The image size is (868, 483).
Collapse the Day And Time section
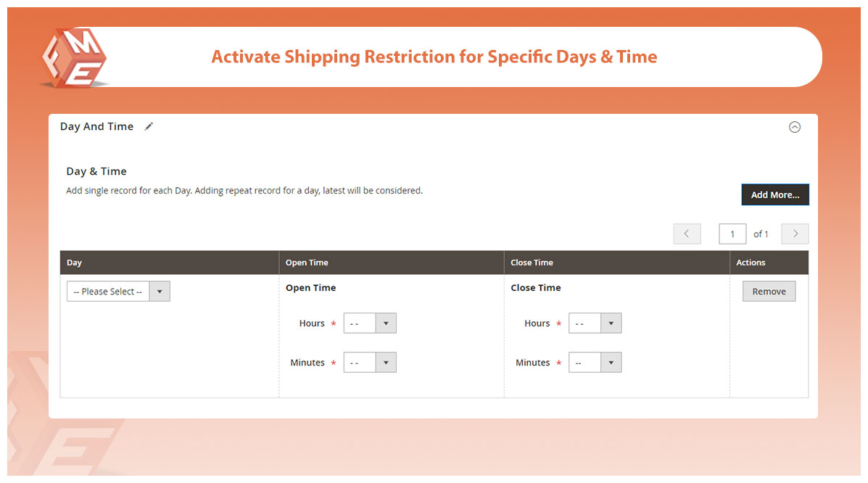(795, 127)
